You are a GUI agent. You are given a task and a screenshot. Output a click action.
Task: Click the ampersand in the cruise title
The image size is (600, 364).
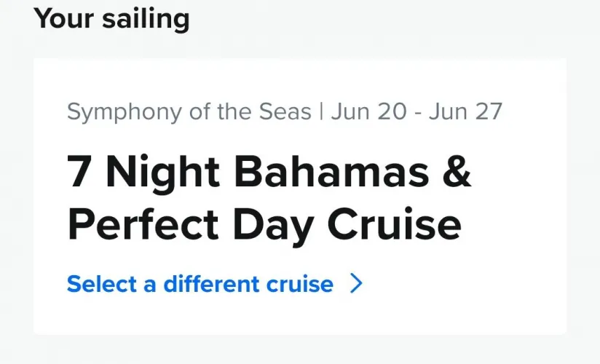click(x=457, y=172)
